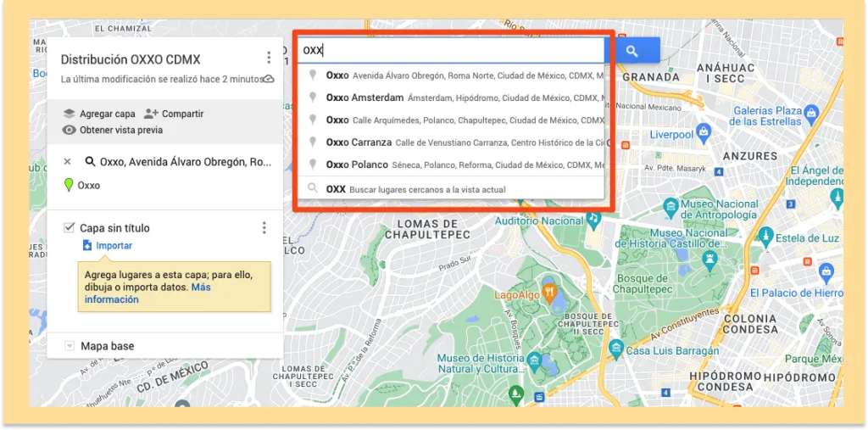This screenshot has width=868, height=430.
Task: Click the green Oxxo marker pin
Action: tap(69, 185)
